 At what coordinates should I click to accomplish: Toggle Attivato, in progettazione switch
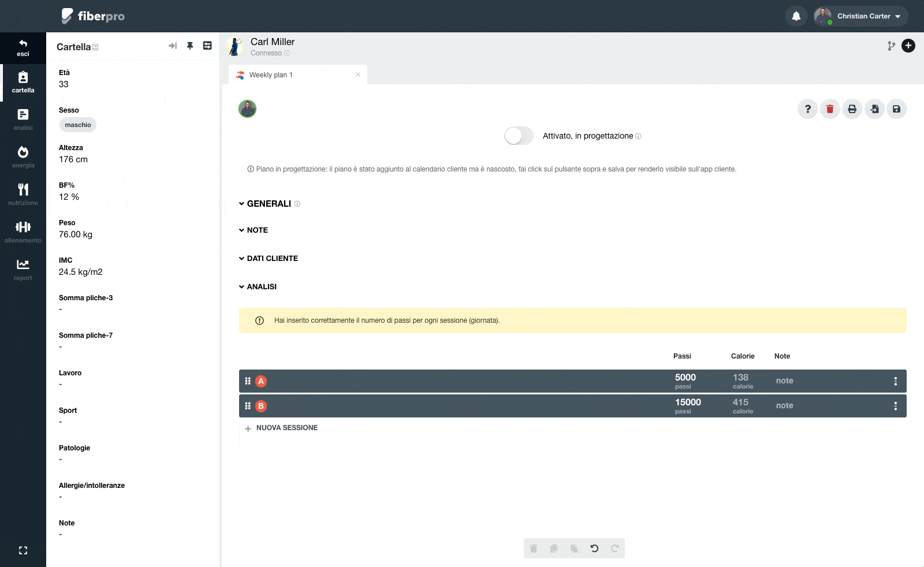coord(519,136)
